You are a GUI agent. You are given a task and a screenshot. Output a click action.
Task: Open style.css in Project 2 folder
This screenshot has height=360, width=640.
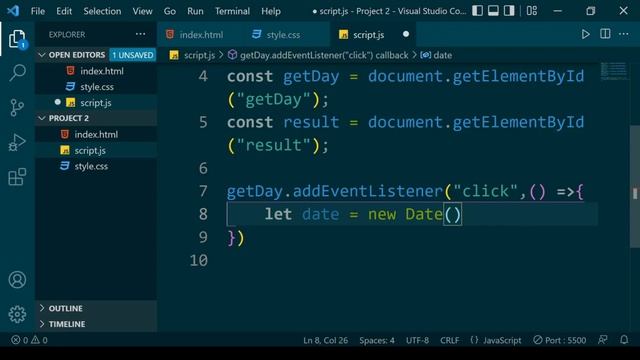pyautogui.click(x=96, y=166)
